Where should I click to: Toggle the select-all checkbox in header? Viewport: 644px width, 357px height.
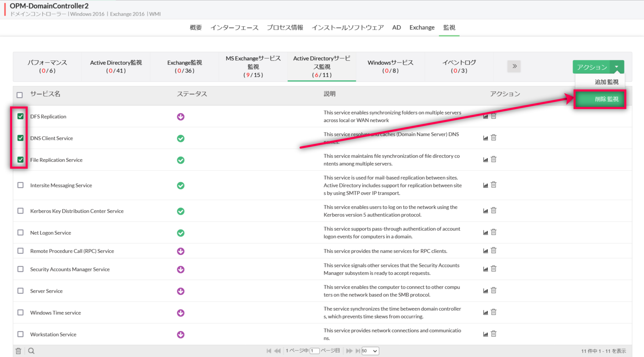(x=19, y=95)
